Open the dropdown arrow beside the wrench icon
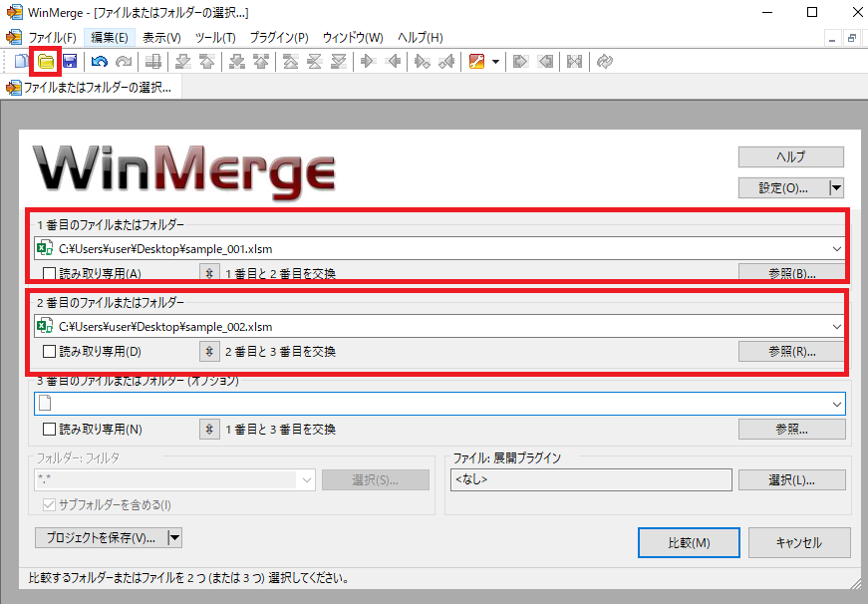The height and width of the screenshot is (604, 868). [495, 62]
